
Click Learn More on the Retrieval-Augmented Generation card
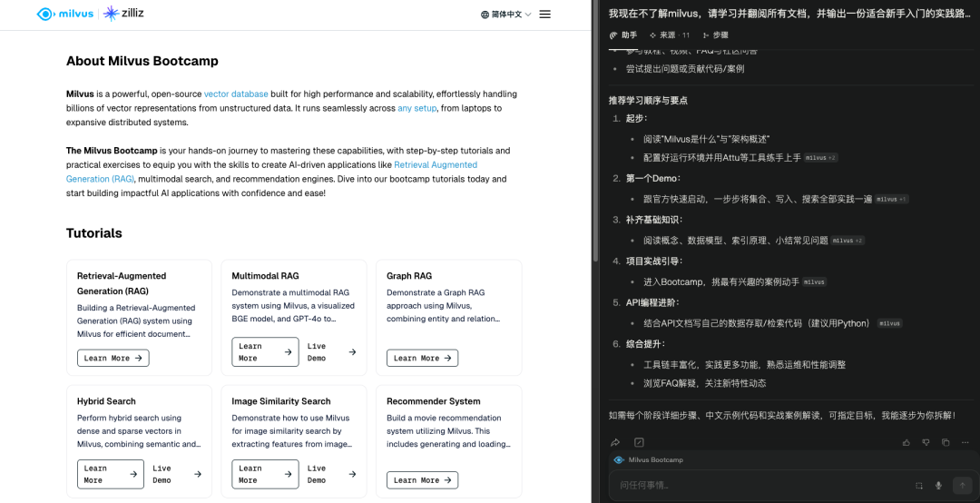click(113, 358)
